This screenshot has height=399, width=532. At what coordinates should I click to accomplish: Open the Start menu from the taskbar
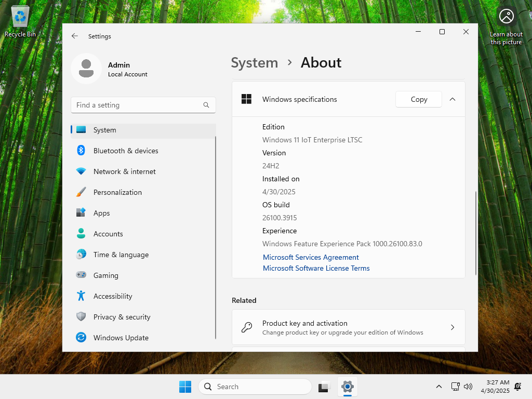coord(185,387)
